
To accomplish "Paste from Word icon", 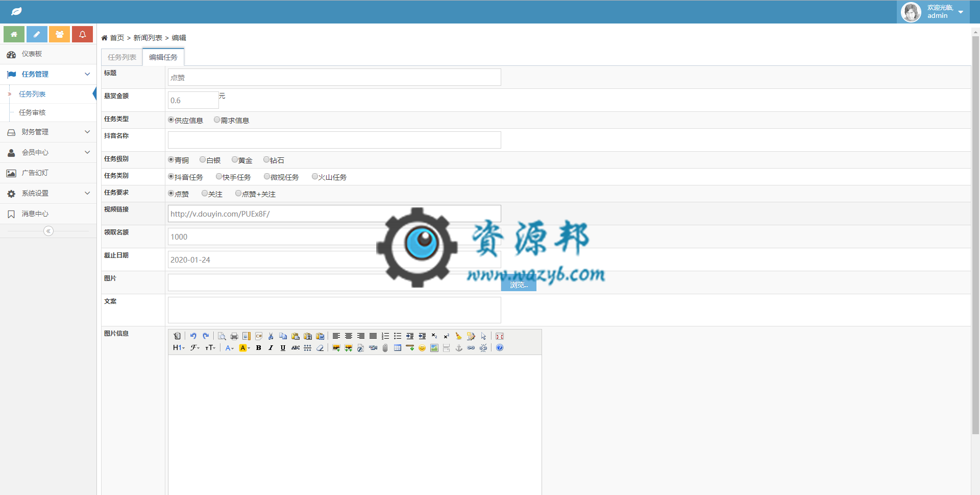I will pos(320,336).
